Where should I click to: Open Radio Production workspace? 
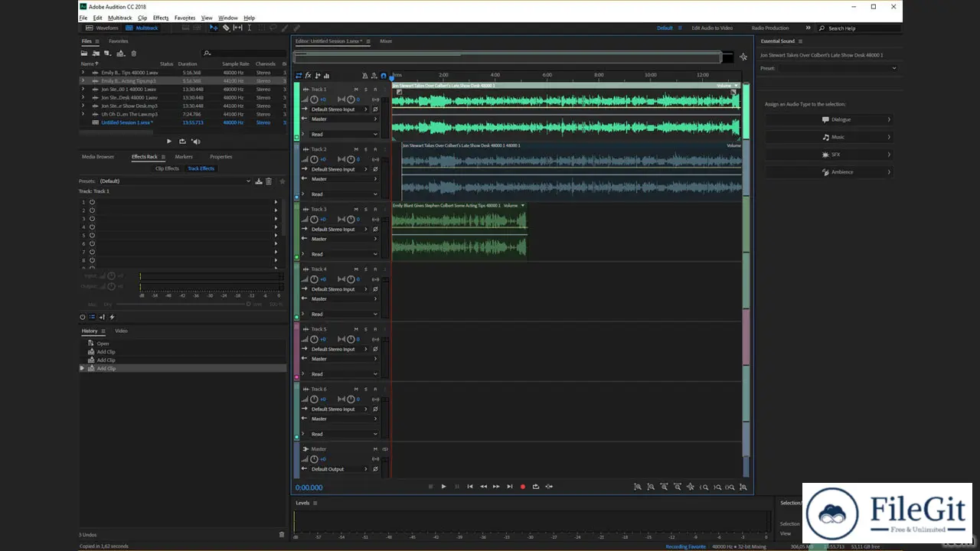(770, 28)
